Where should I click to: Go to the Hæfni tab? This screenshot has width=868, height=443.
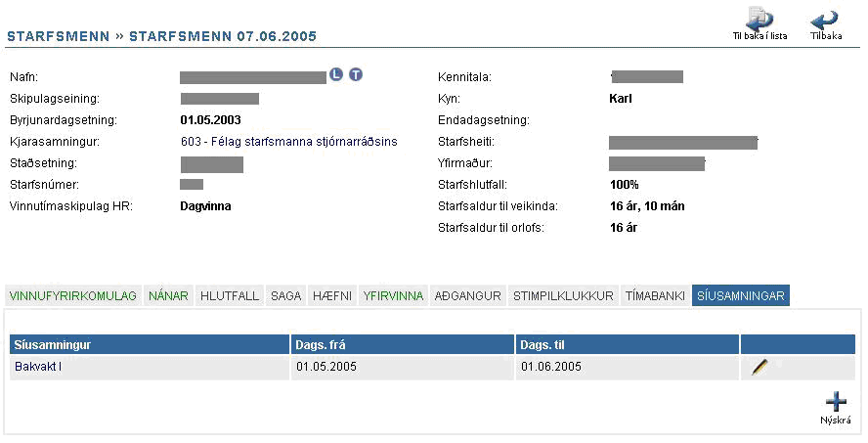[x=332, y=295]
